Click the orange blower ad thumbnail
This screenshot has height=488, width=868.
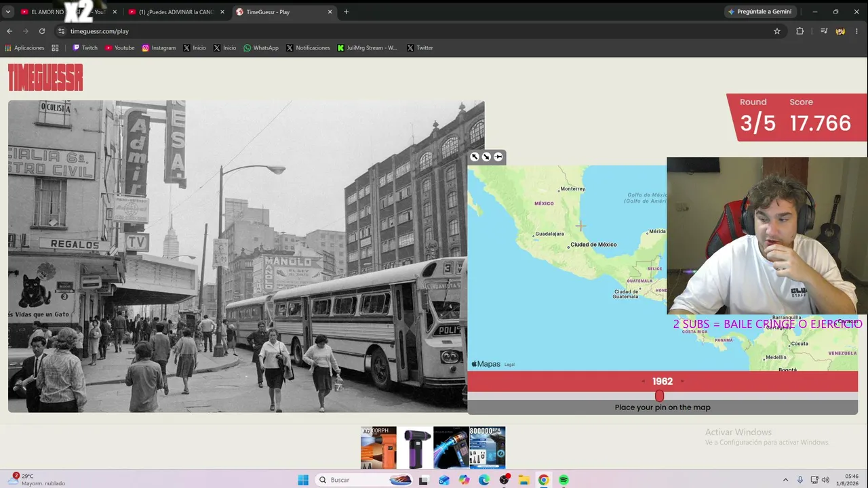coord(378,448)
